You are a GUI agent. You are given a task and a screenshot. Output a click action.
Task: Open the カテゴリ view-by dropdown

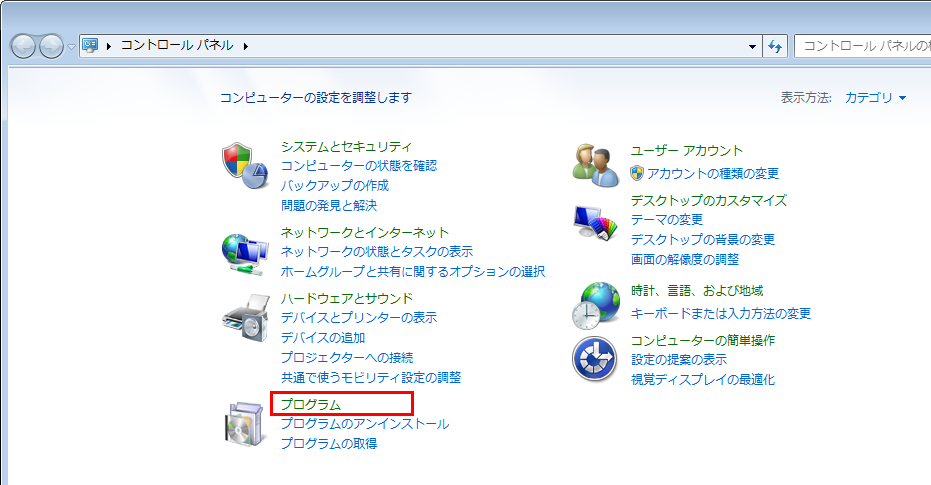[x=876, y=97]
